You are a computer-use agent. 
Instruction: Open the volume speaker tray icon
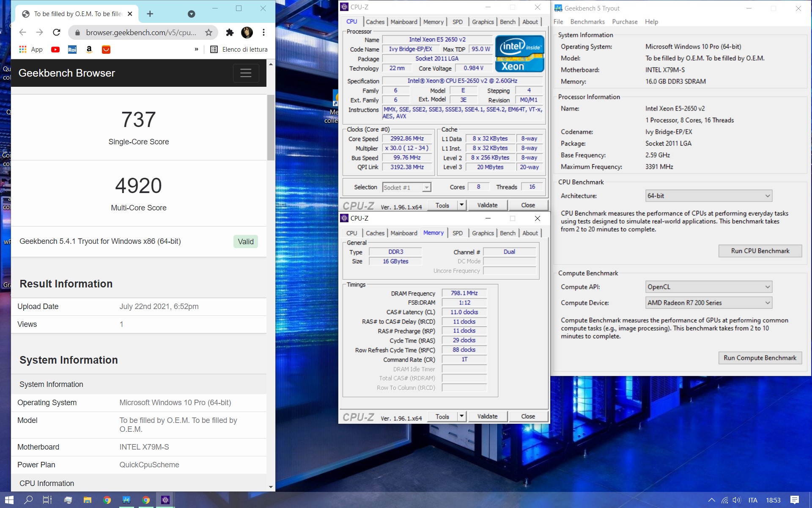pyautogui.click(x=737, y=500)
